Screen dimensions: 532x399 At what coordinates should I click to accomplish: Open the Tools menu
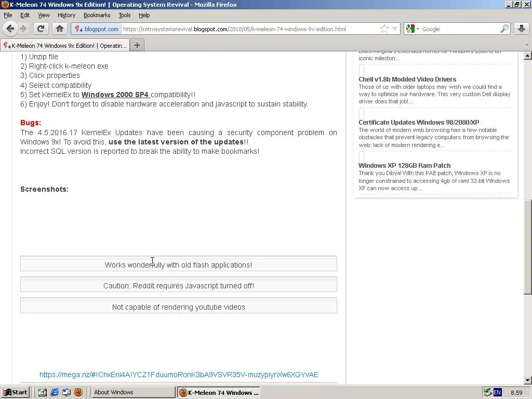125,15
